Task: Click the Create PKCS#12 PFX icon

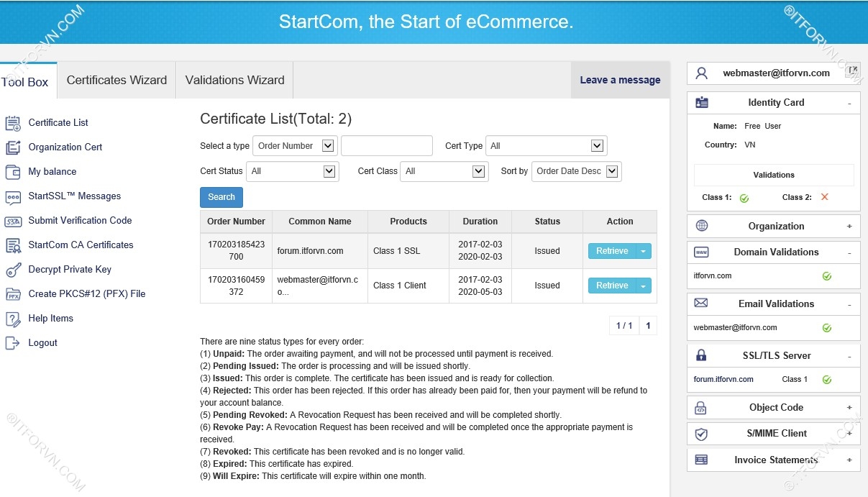Action: click(x=13, y=294)
